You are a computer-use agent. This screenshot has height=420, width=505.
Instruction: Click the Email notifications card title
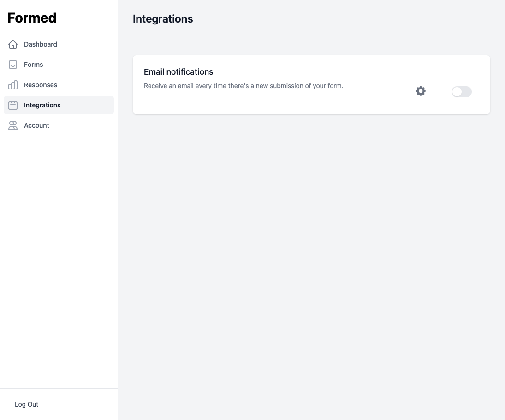point(178,72)
